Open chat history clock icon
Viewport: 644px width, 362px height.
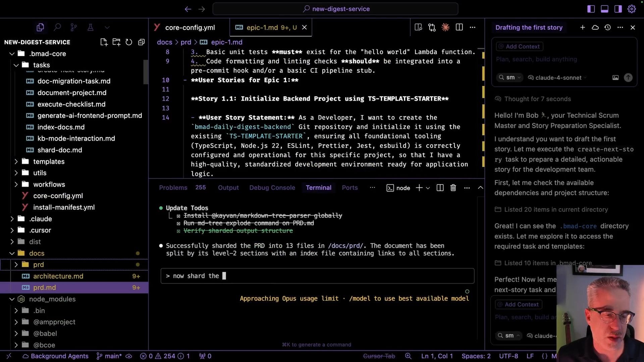point(607,27)
